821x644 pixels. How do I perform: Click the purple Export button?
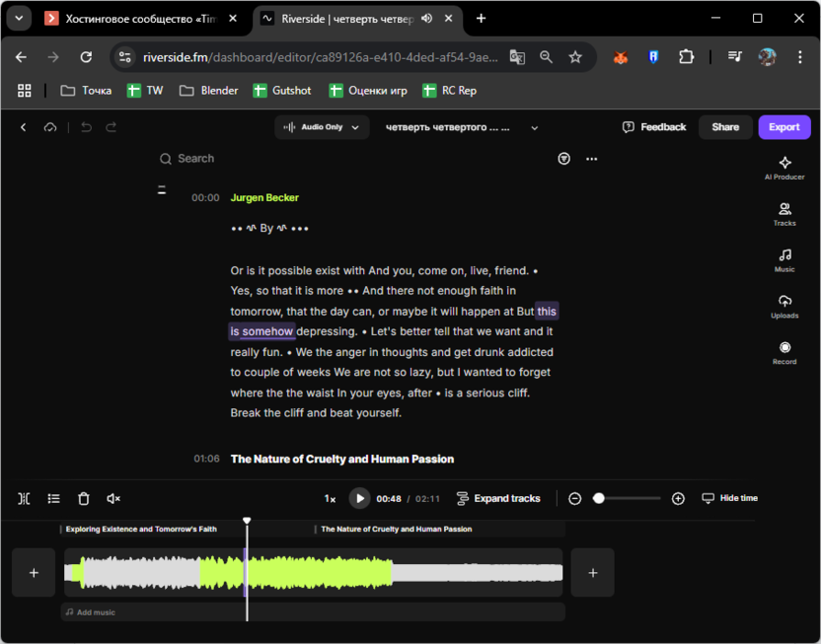click(784, 127)
